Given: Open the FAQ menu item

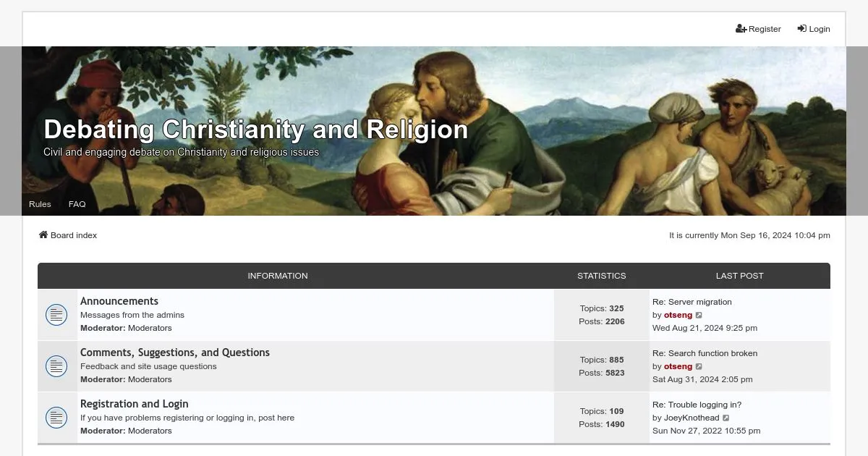Looking at the screenshot, I should point(77,204).
